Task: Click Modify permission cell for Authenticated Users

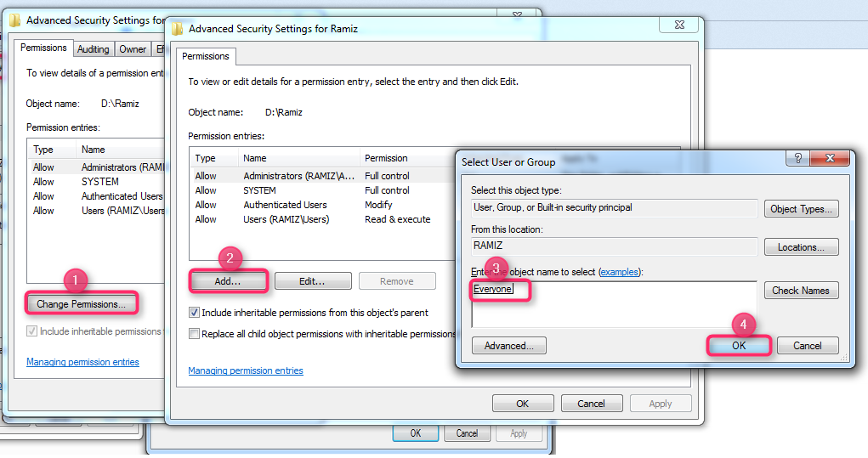Action: pos(378,205)
